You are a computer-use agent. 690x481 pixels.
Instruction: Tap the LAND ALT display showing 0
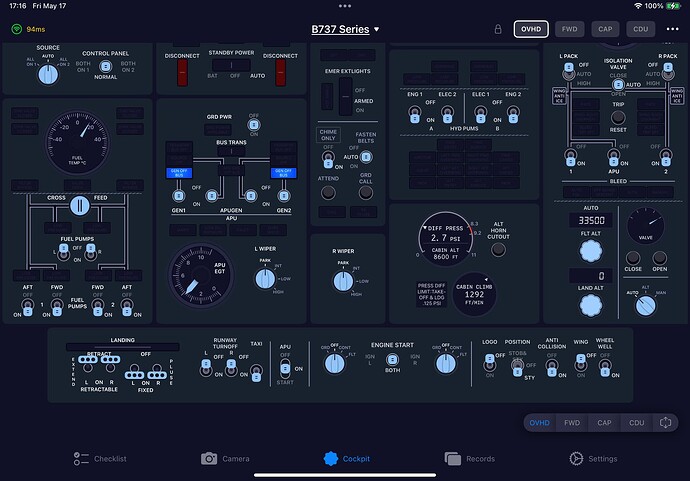pyautogui.click(x=591, y=276)
